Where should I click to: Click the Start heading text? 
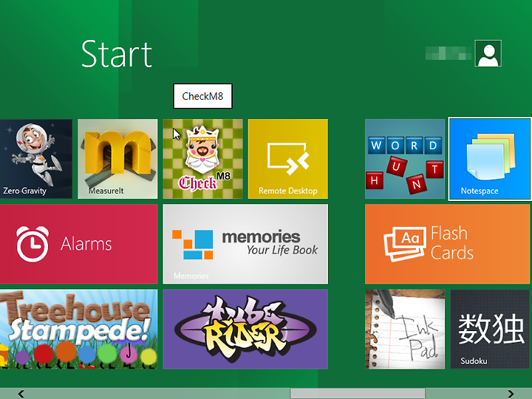point(117,54)
